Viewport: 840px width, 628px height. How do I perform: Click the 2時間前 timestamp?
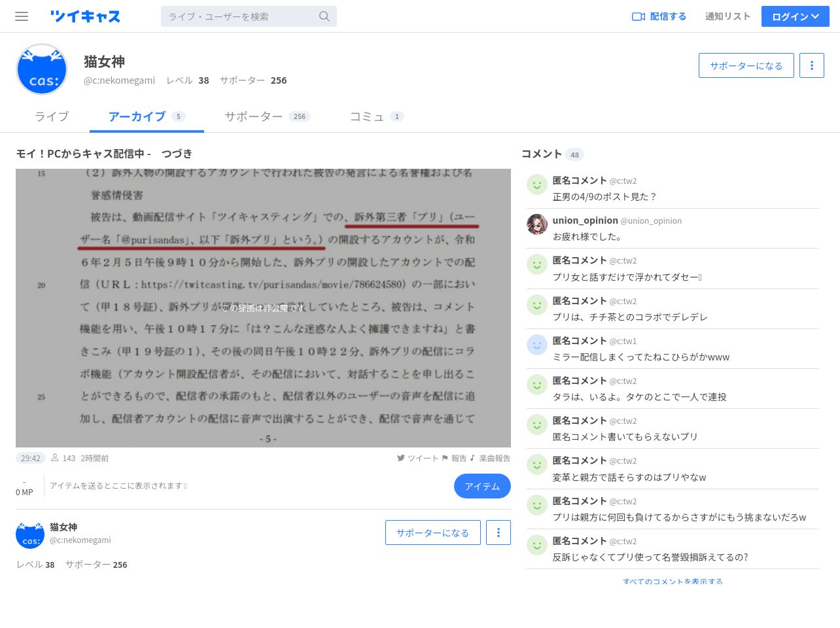(x=95, y=458)
